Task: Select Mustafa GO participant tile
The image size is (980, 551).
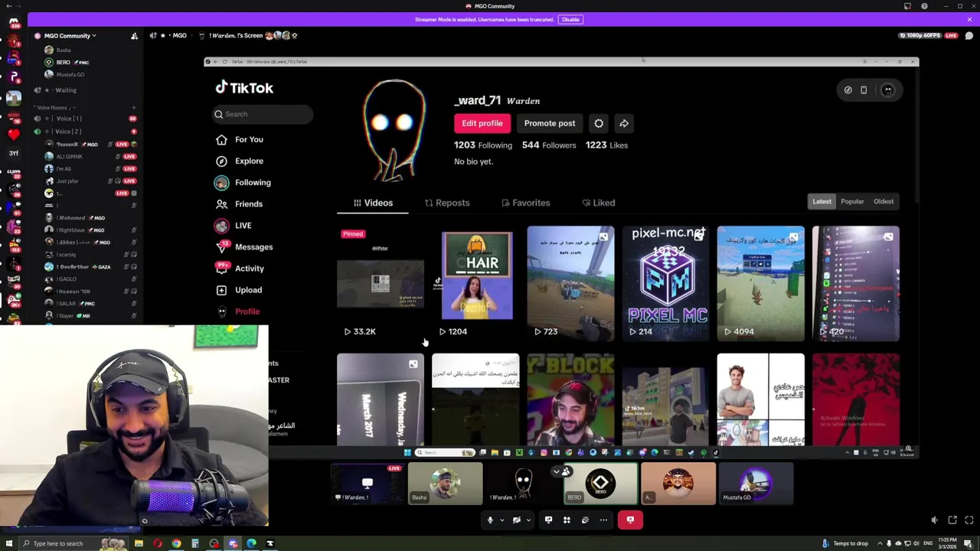Action: (756, 484)
